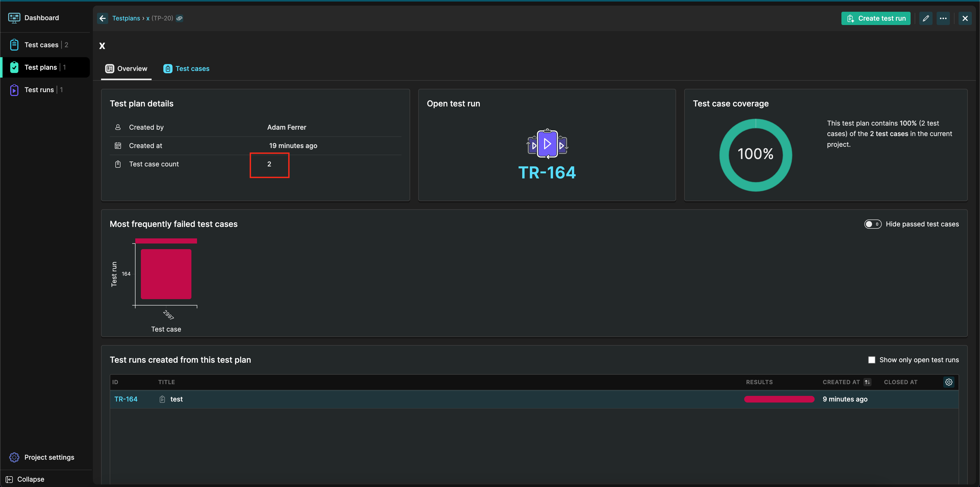
Task: Click the Created by person icon
Action: (118, 127)
